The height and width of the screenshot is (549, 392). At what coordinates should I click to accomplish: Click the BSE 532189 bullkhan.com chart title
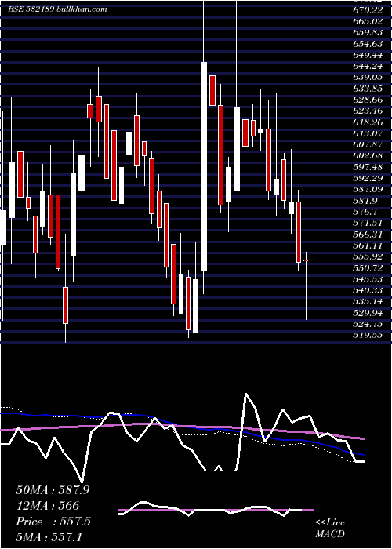pyautogui.click(x=58, y=9)
